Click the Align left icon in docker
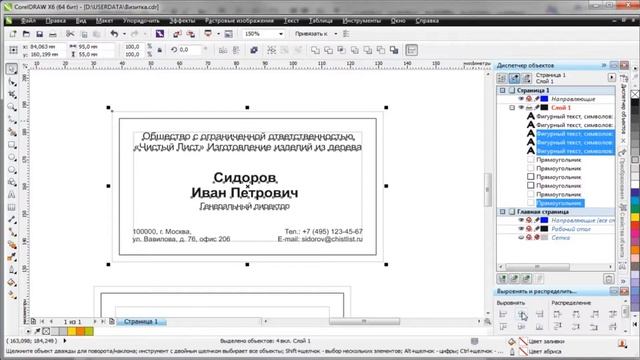Image resolution: width=640 pixels, height=360 pixels. pos(503,314)
